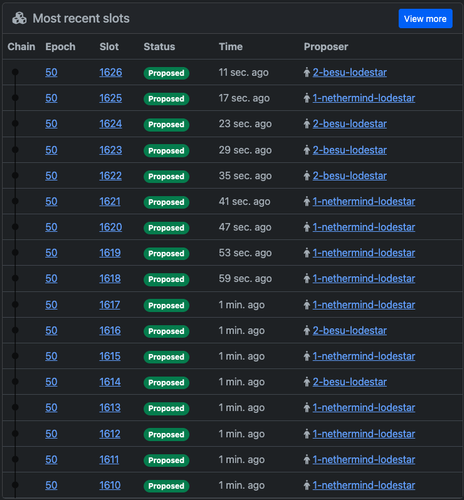464x500 pixels.
Task: Click the proposer person icon for slot 1616
Action: (307, 331)
